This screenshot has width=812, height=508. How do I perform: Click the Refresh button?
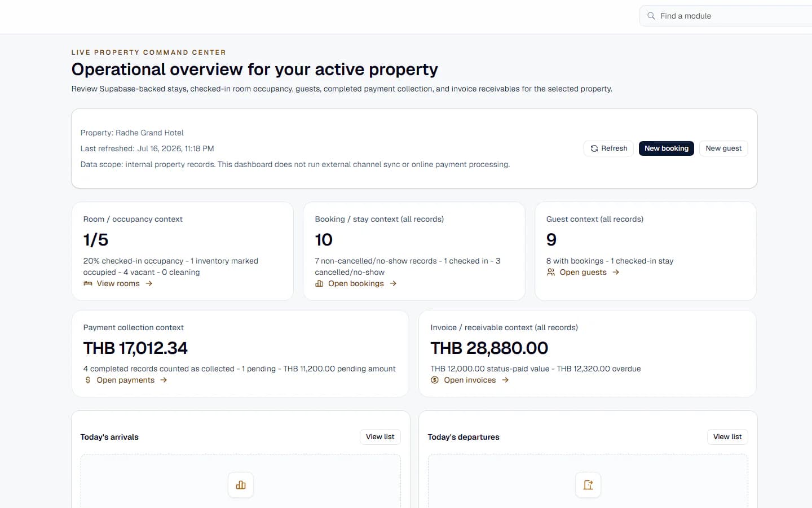click(608, 148)
